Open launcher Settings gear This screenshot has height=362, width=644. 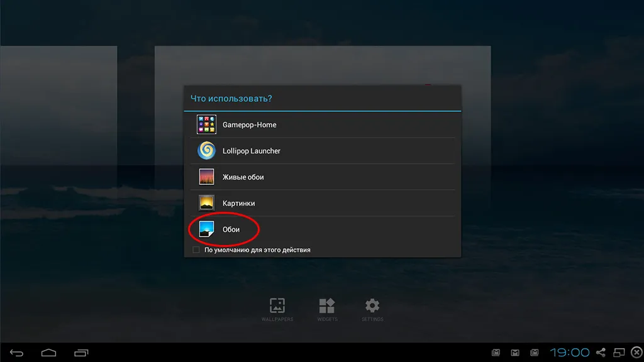(372, 309)
